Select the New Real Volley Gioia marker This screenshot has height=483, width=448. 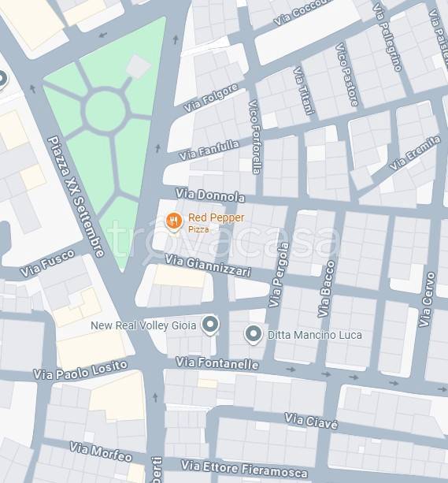click(x=210, y=325)
